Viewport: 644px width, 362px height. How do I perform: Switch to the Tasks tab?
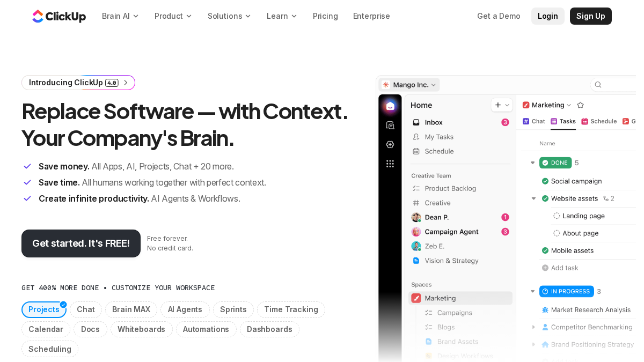563,121
